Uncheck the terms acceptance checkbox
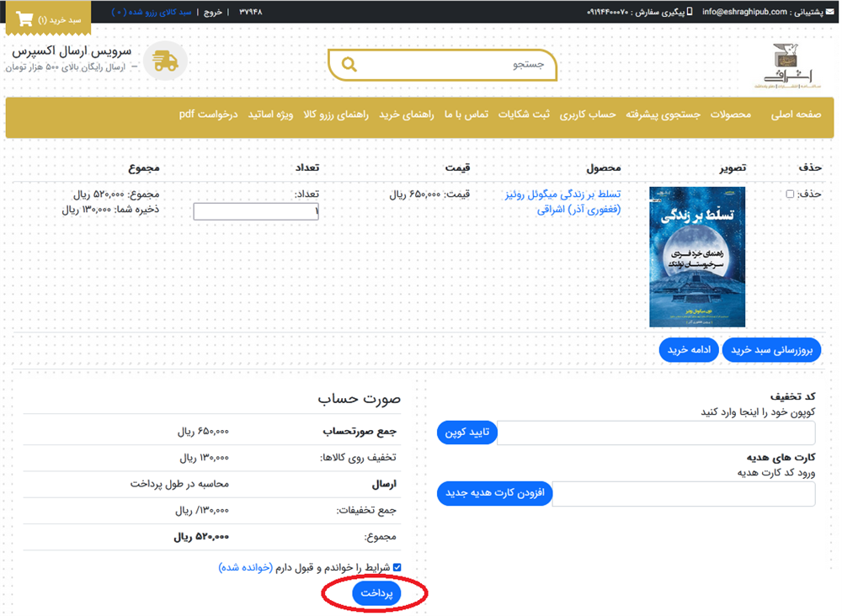This screenshot has width=842, height=616. click(x=397, y=567)
